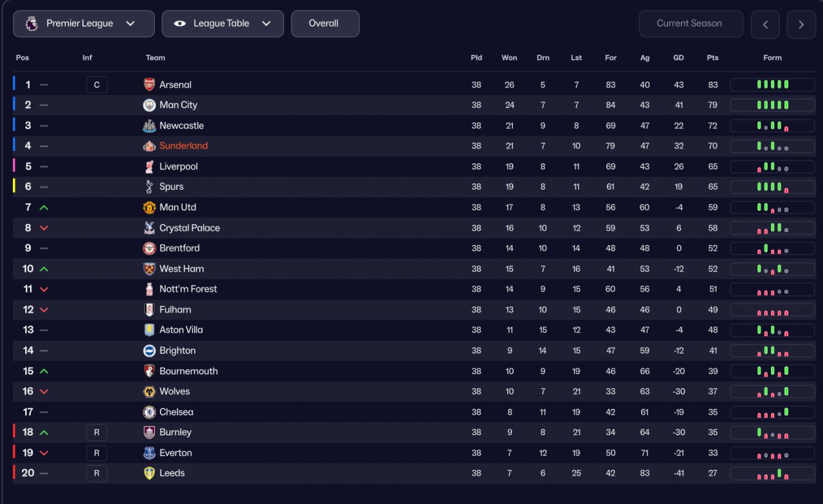This screenshot has height=504, width=823.
Task: Click Burnley's relegated R info badge
Action: point(96,433)
